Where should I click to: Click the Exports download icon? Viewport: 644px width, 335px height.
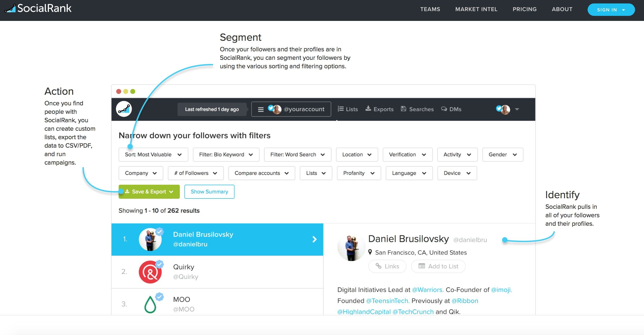click(368, 108)
